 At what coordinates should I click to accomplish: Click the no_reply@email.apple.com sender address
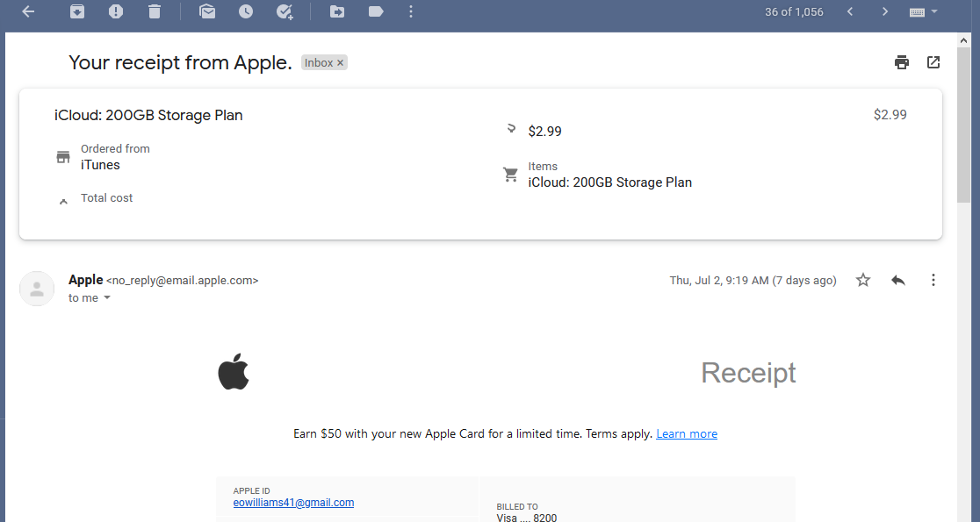(182, 281)
